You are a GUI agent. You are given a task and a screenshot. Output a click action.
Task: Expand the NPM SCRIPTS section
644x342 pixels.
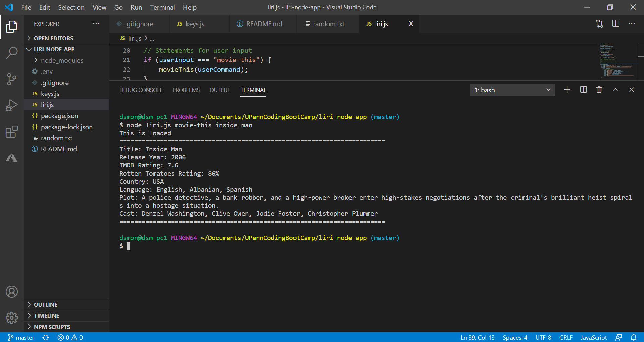[52, 326]
